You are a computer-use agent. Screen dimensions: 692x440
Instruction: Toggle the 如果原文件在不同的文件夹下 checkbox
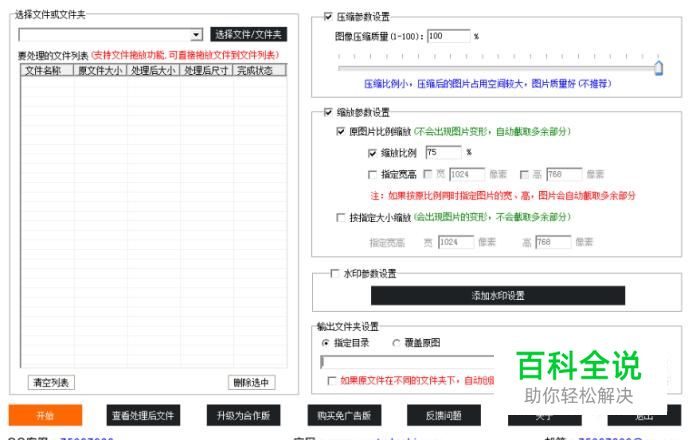click(331, 380)
